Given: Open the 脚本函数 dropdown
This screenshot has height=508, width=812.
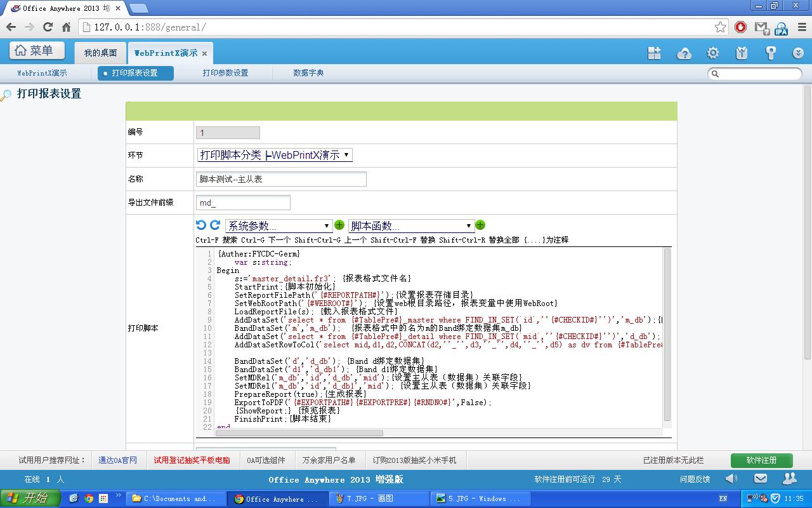Looking at the screenshot, I should [x=411, y=225].
